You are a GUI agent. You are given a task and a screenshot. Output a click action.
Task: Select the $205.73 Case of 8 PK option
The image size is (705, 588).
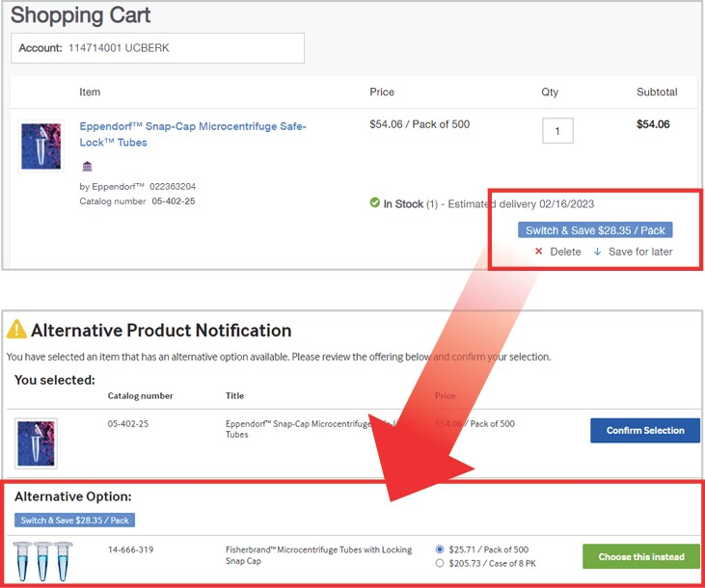(x=441, y=563)
